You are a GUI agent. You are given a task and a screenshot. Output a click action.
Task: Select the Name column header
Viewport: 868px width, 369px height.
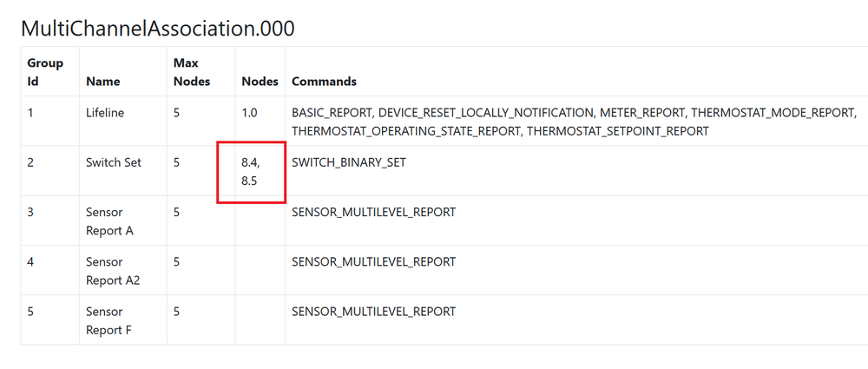pos(103,82)
